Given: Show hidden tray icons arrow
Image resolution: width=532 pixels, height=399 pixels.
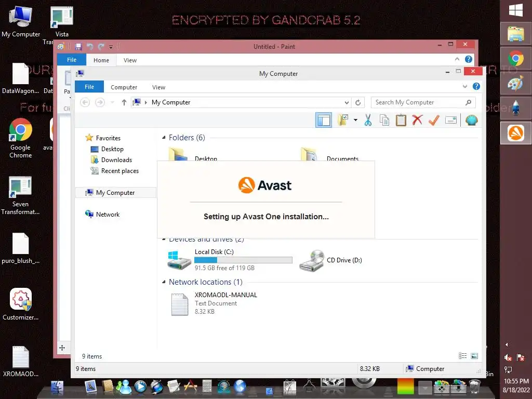Looking at the screenshot, I should 507,345.
